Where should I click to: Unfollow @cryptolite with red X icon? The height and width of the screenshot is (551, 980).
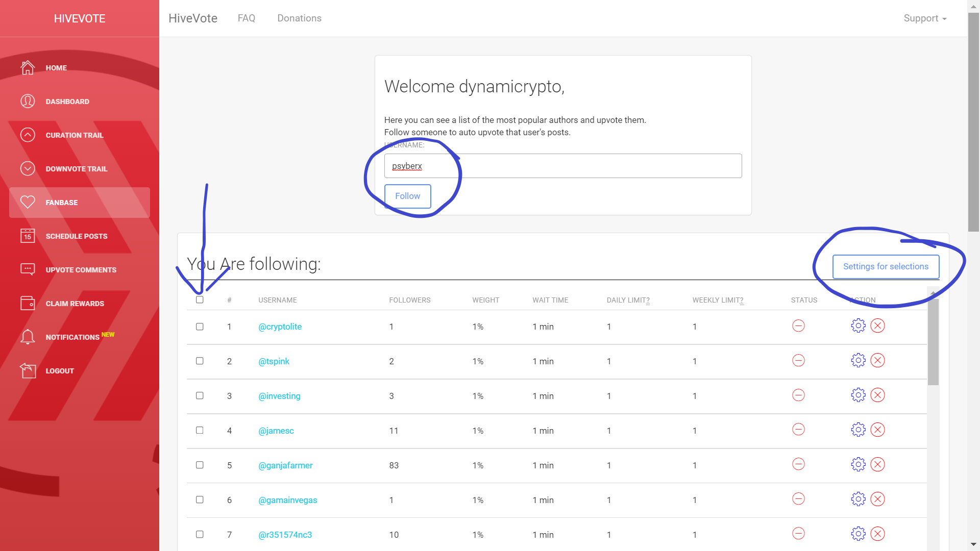[877, 325]
